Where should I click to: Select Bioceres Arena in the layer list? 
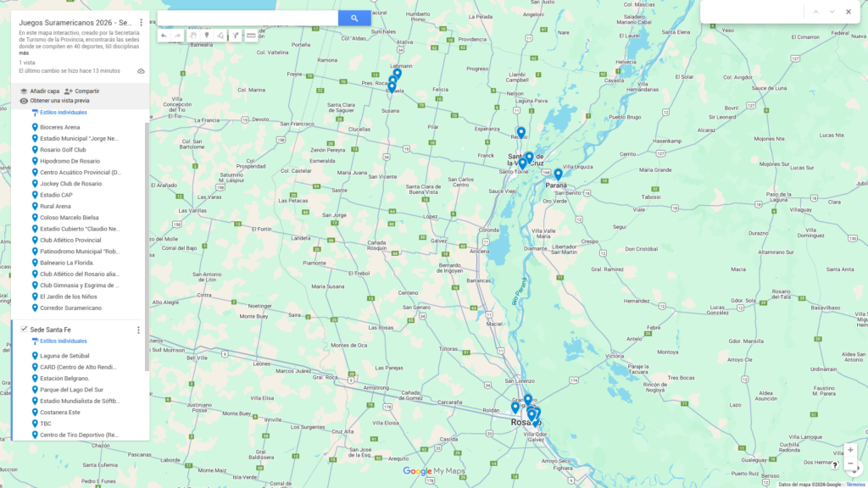pyautogui.click(x=59, y=127)
